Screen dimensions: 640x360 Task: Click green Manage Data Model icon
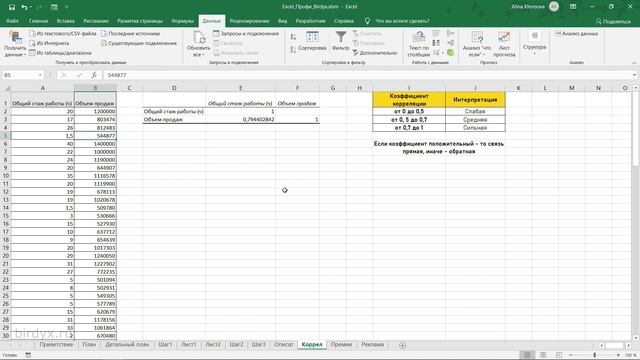[x=450, y=53]
